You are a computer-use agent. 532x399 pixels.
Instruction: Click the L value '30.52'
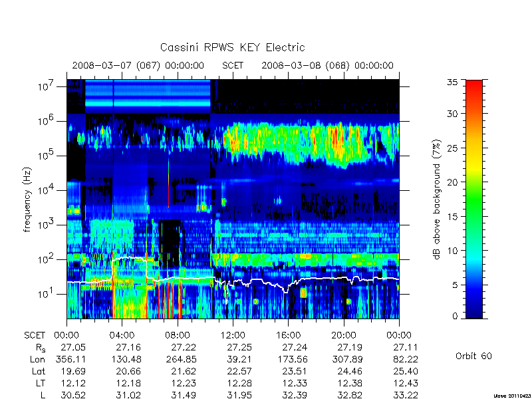pos(73,395)
